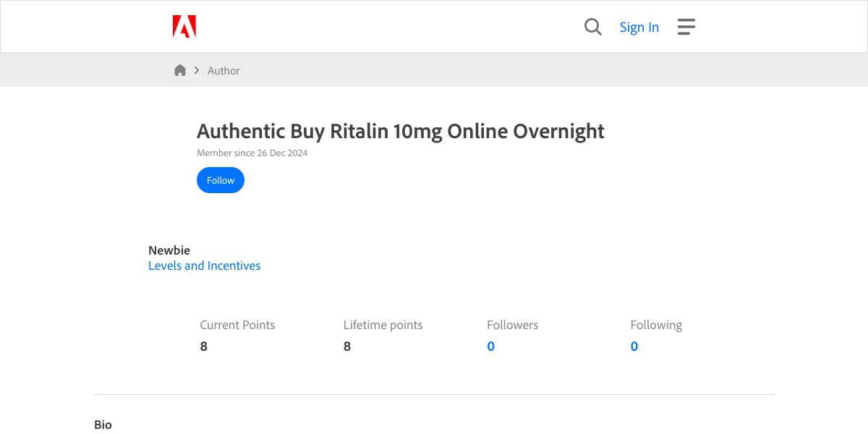
Task: Click the breadcrumb chevron separator
Action: (196, 70)
